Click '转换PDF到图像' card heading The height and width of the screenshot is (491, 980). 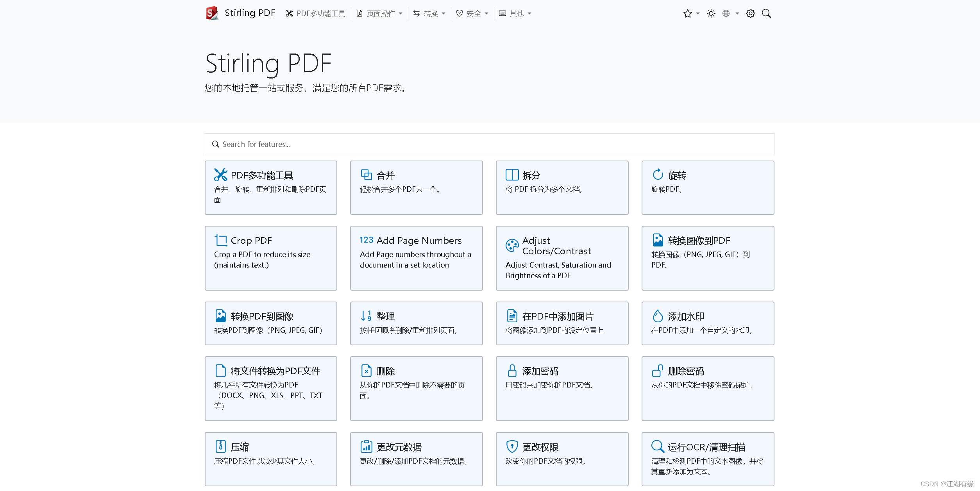pos(262,316)
